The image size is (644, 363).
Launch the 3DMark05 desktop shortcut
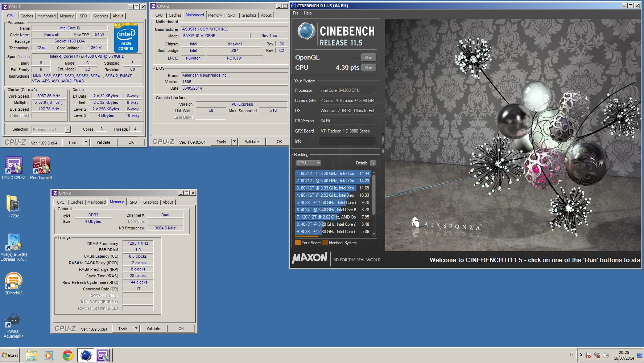pos(14,284)
